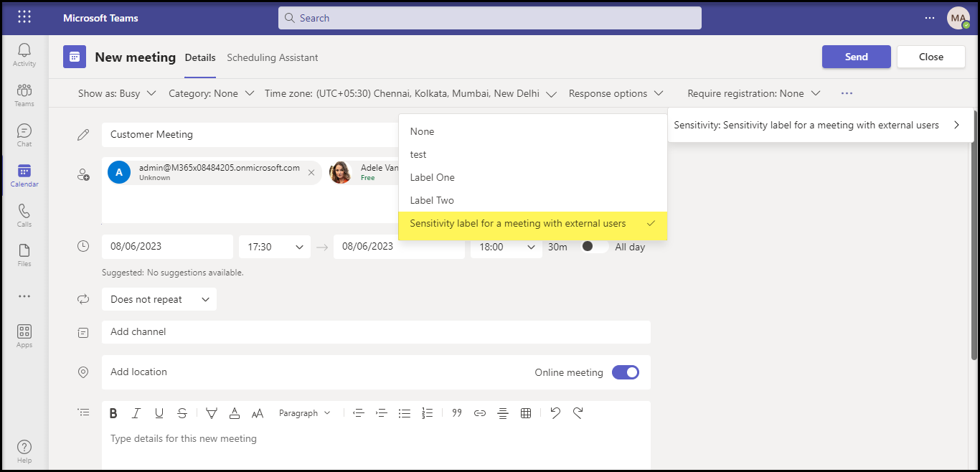The width and height of the screenshot is (980, 472).
Task: Open the Does not repeat dropdown
Action: pyautogui.click(x=159, y=300)
